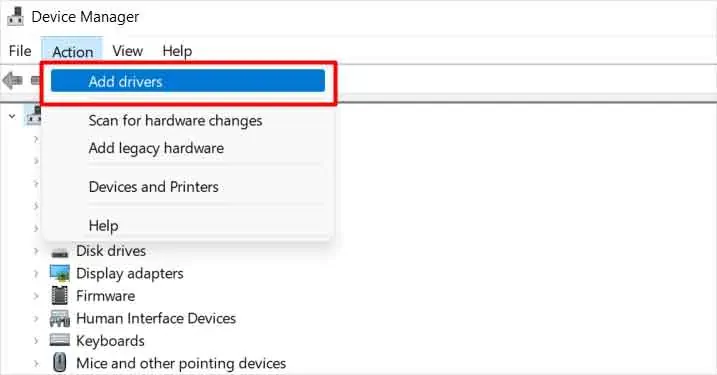
Task: Click the back arrow toolbar icon
Action: point(12,81)
